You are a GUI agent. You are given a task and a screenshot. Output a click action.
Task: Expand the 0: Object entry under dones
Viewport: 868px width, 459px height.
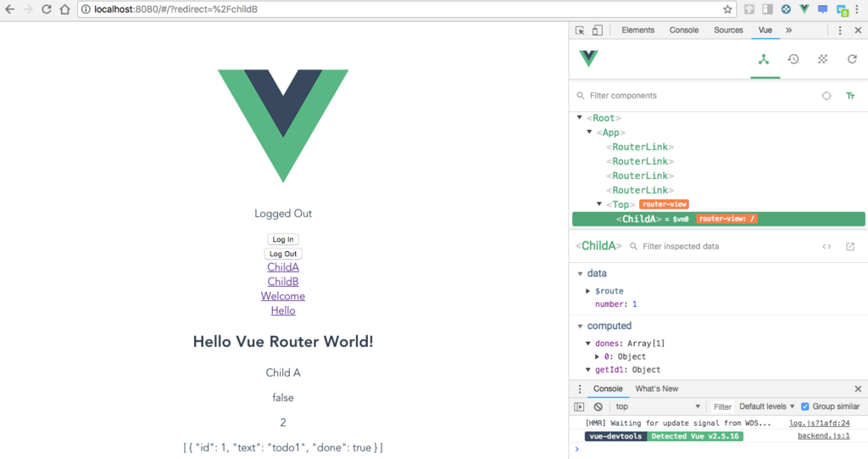point(598,356)
